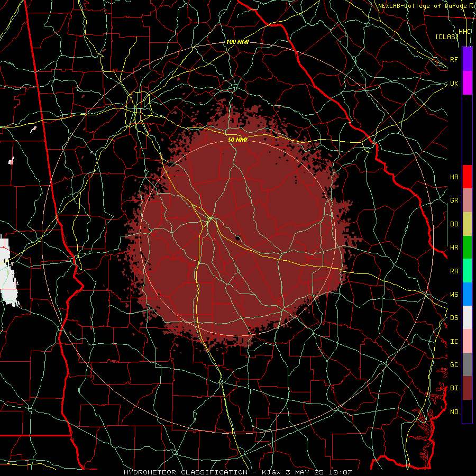Click the GR legend label

(454, 200)
